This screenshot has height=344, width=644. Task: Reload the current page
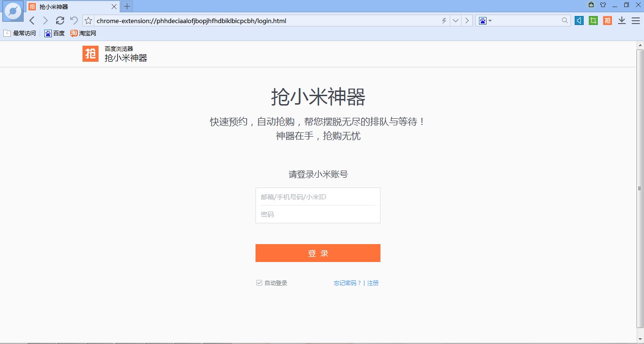[60, 21]
